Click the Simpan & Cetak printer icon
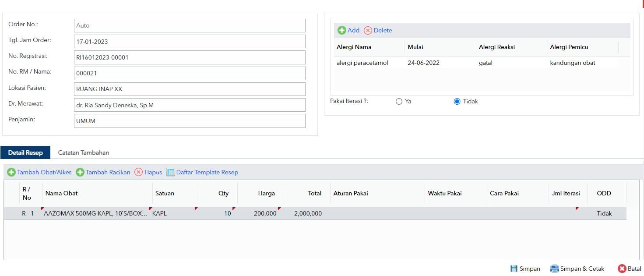The image size is (644, 276). coord(555,269)
